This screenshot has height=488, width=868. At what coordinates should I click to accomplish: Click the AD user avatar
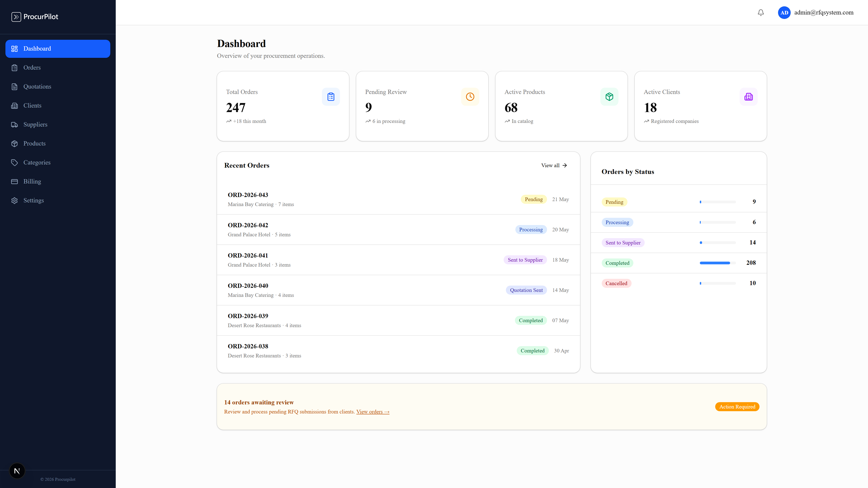point(784,12)
